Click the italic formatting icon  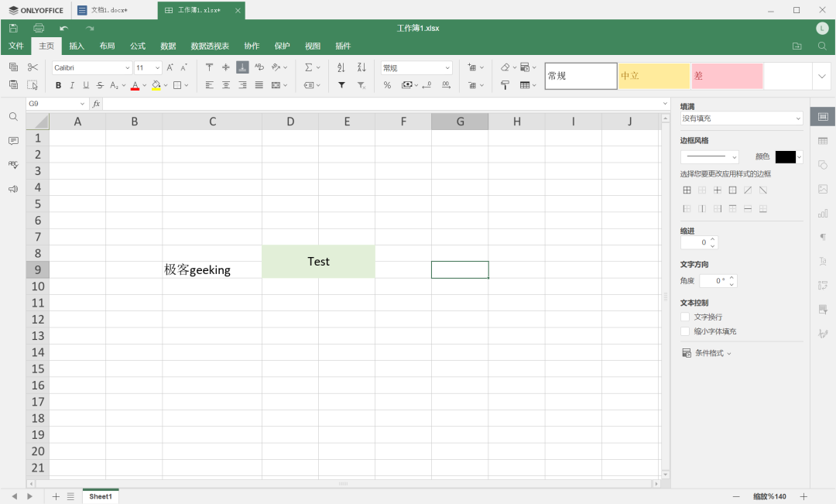[x=72, y=85]
